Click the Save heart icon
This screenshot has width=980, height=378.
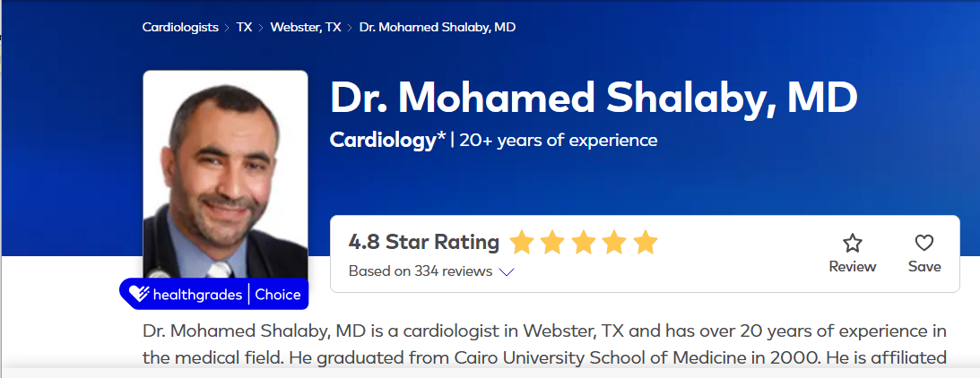(x=924, y=244)
